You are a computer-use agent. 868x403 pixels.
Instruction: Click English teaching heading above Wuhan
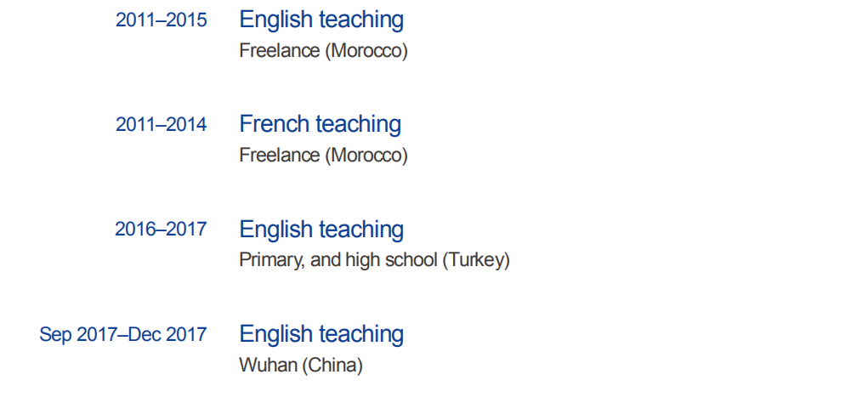pyautogui.click(x=321, y=334)
